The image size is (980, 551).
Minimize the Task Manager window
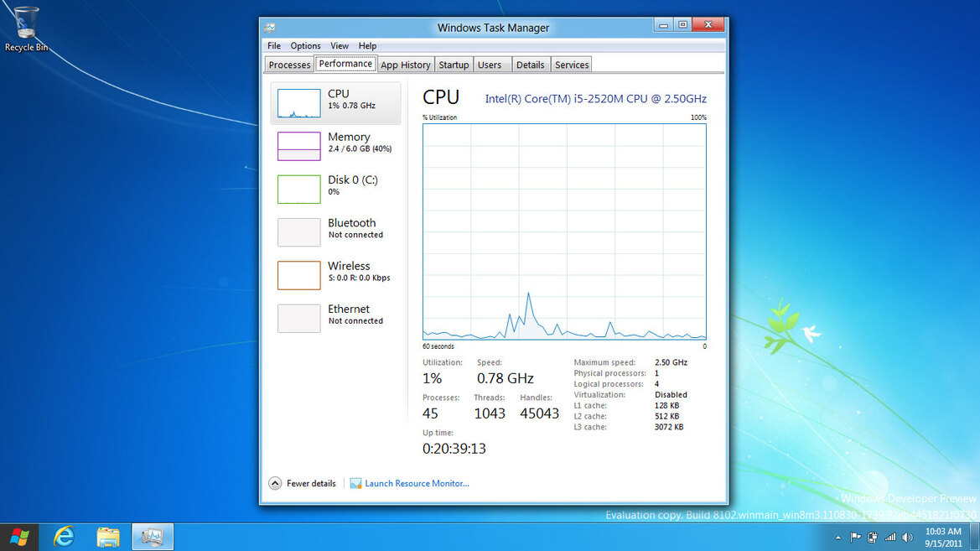coord(663,25)
